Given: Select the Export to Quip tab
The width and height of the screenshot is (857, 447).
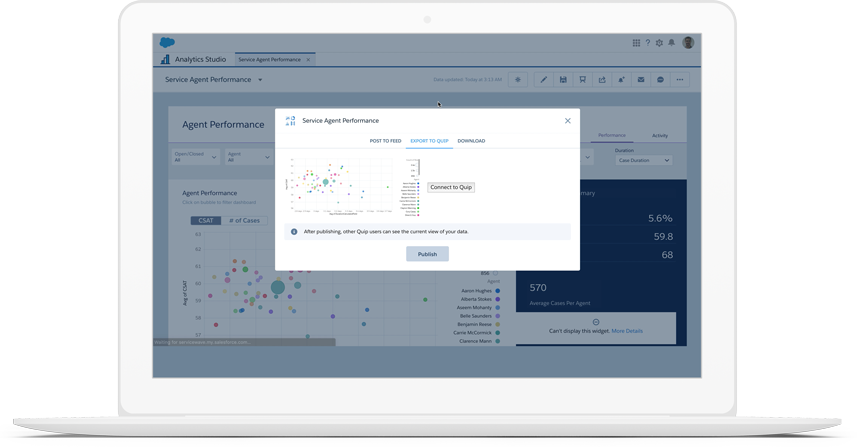Looking at the screenshot, I should [429, 141].
